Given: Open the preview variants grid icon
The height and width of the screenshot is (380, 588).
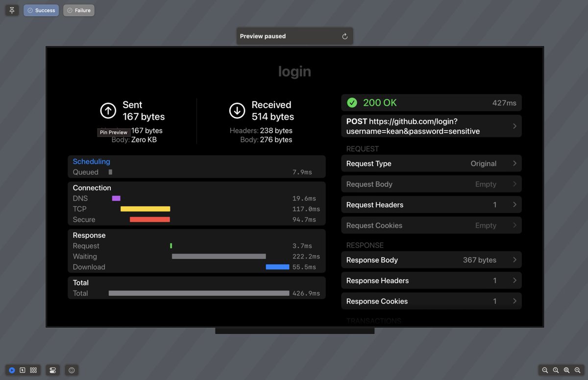Looking at the screenshot, I should click(x=33, y=370).
